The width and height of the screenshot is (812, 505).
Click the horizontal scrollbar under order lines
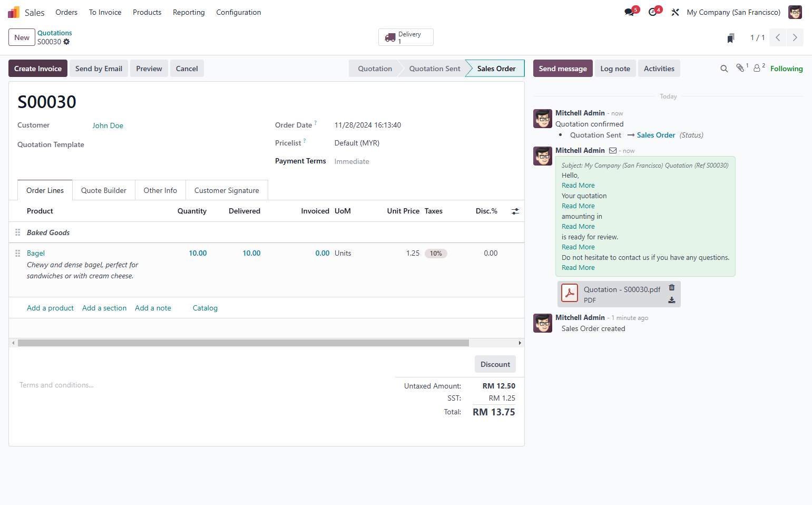pos(243,343)
